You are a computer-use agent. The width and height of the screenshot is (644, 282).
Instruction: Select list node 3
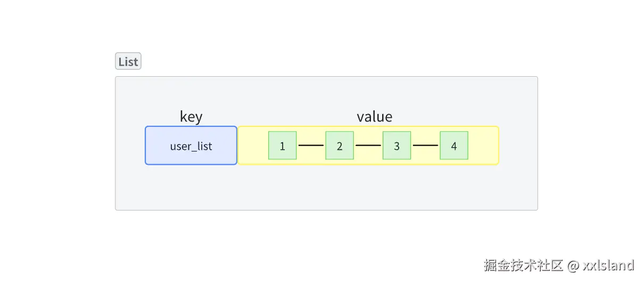coord(397,146)
